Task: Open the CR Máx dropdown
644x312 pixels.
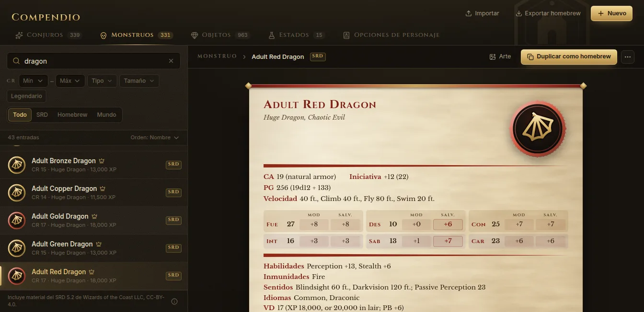Action: [70, 81]
